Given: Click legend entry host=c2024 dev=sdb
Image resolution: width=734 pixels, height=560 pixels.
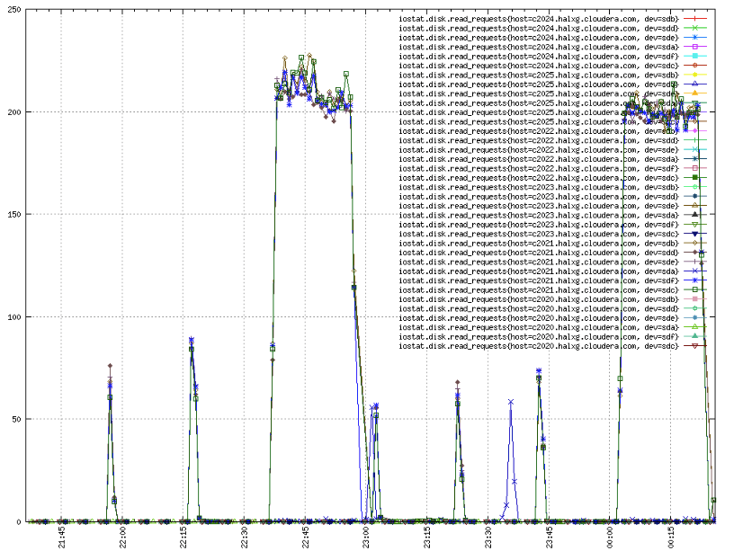Looking at the screenshot, I should (x=552, y=19).
